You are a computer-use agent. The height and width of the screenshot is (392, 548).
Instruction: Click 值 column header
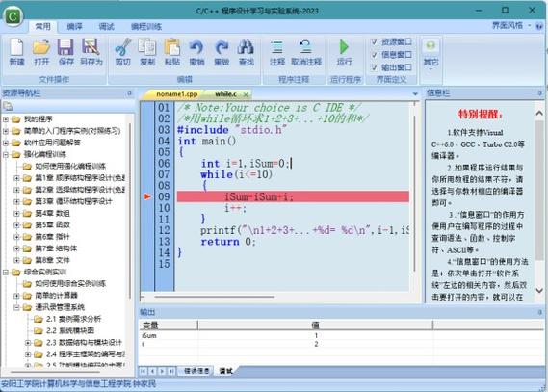point(315,326)
